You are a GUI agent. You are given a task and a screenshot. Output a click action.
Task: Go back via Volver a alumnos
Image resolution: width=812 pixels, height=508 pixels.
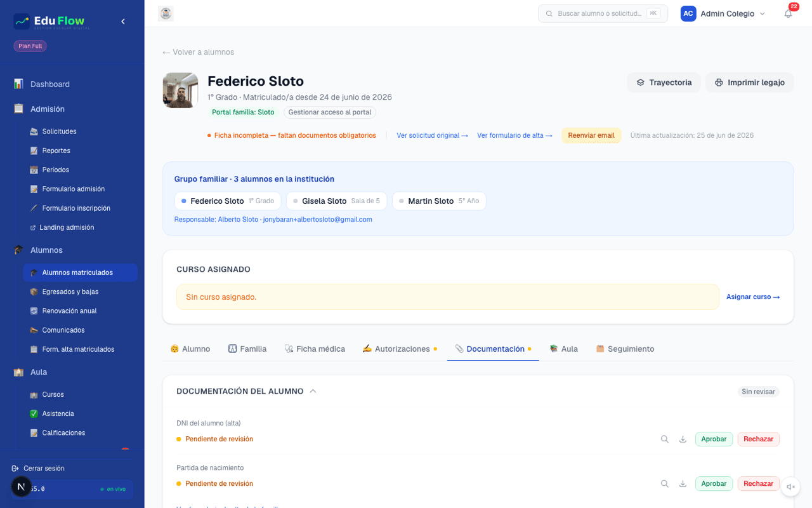(199, 52)
